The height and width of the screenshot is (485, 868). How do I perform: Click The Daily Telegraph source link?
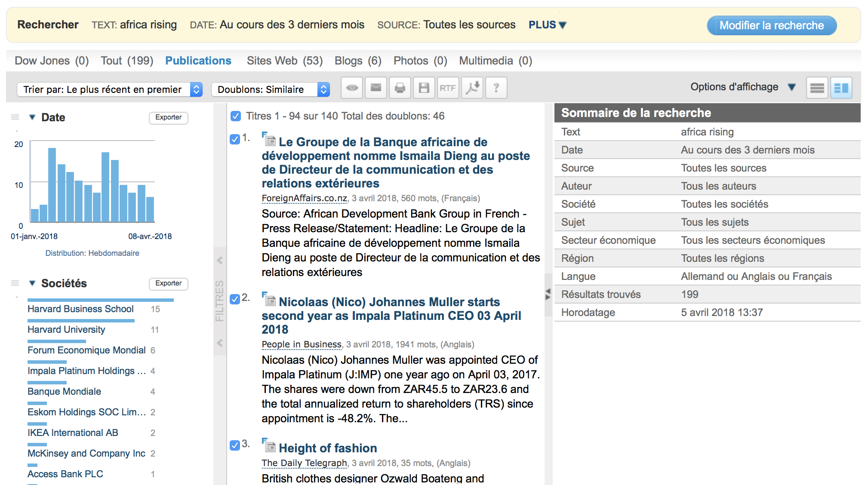click(x=304, y=463)
